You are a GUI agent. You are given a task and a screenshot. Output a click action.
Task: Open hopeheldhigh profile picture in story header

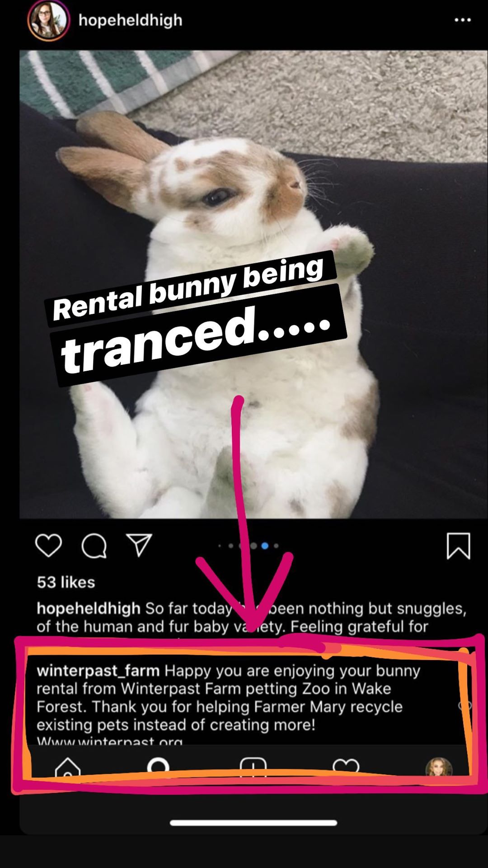48,20
